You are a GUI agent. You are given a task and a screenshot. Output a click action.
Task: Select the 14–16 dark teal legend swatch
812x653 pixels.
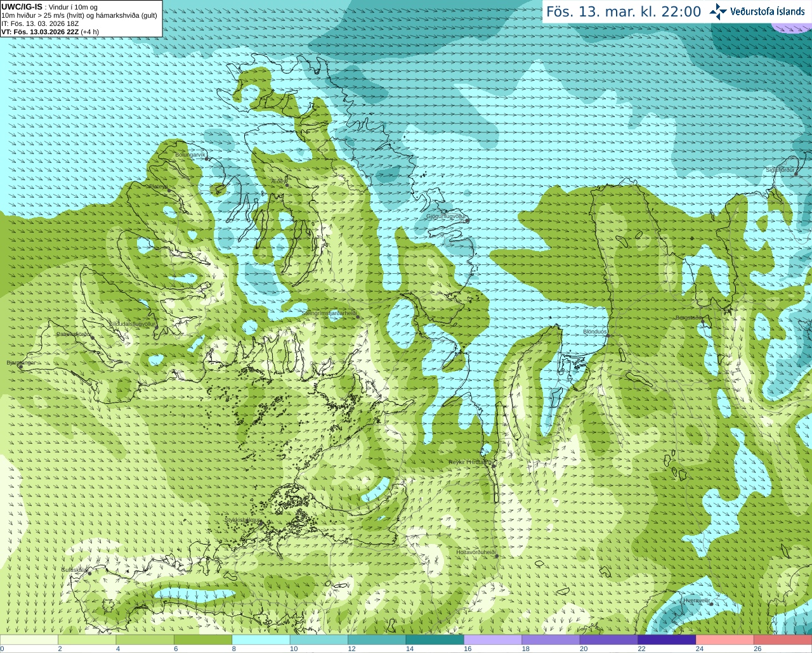[x=435, y=640]
